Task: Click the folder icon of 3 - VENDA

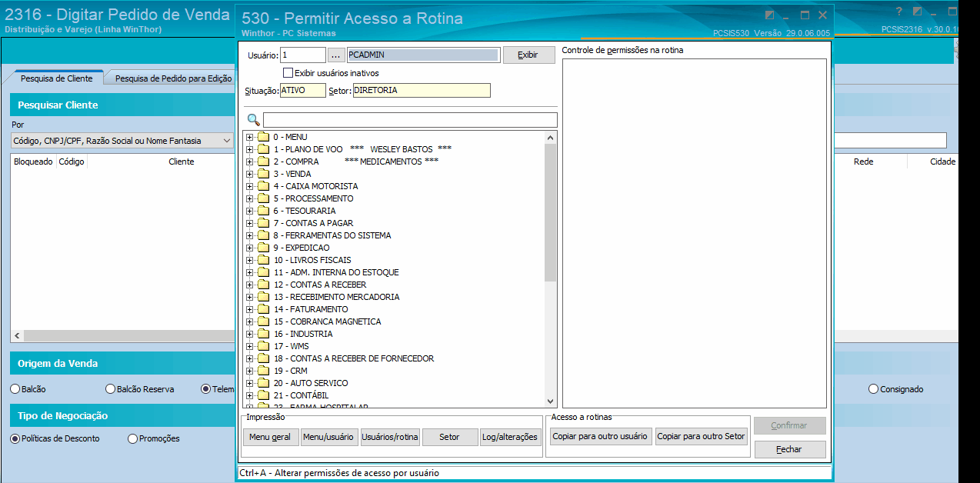Action: pyautogui.click(x=262, y=174)
